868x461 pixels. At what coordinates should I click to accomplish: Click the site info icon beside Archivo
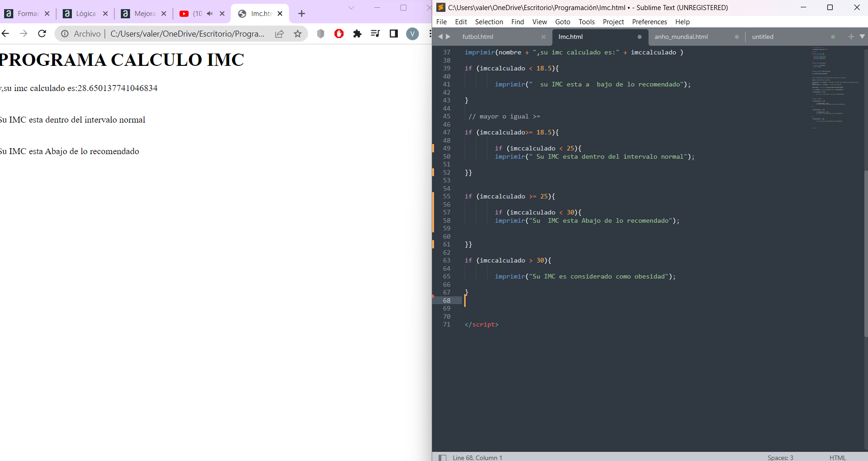click(x=65, y=33)
